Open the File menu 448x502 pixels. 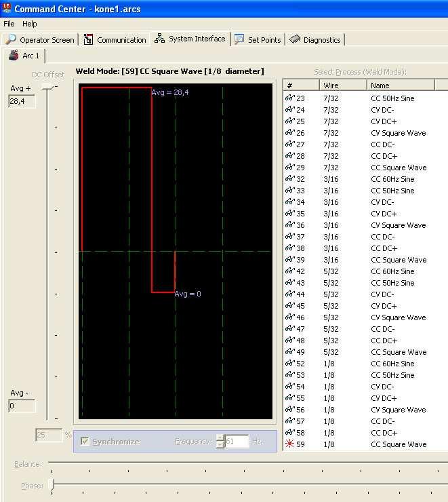coord(9,24)
